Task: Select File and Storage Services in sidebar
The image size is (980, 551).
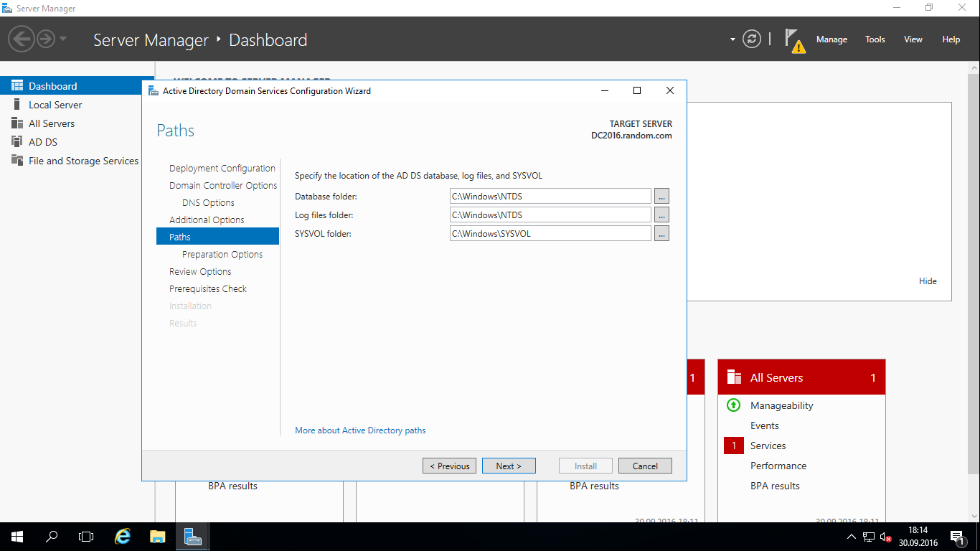Action: (83, 161)
